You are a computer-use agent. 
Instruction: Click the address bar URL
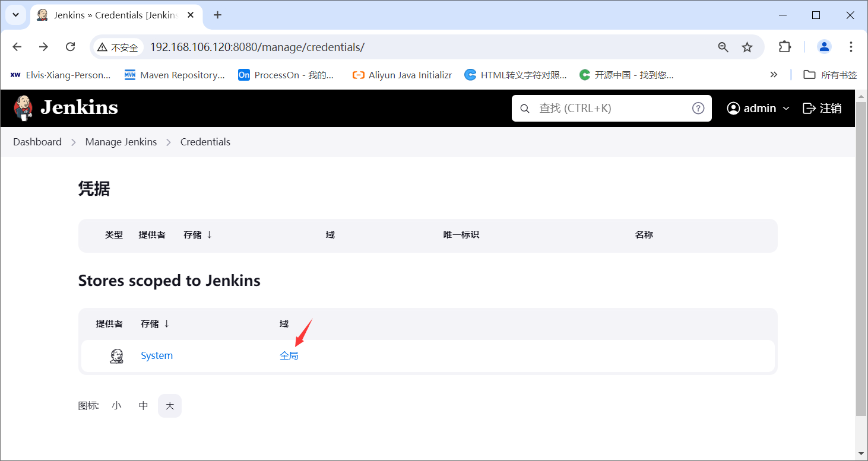pos(257,47)
